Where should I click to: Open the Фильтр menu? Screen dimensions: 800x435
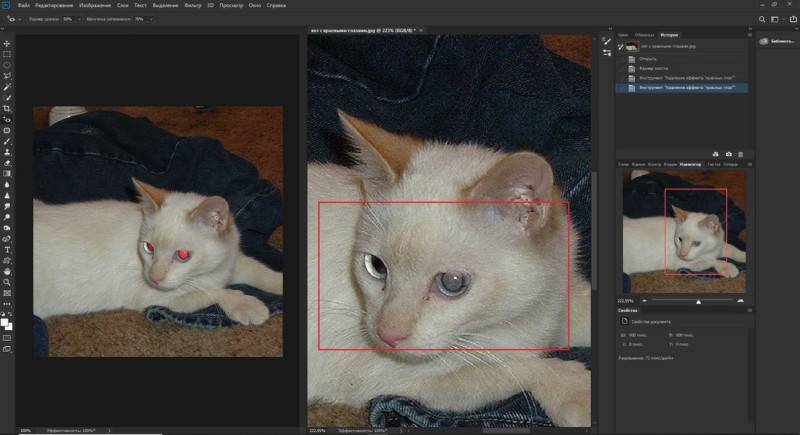(196, 7)
